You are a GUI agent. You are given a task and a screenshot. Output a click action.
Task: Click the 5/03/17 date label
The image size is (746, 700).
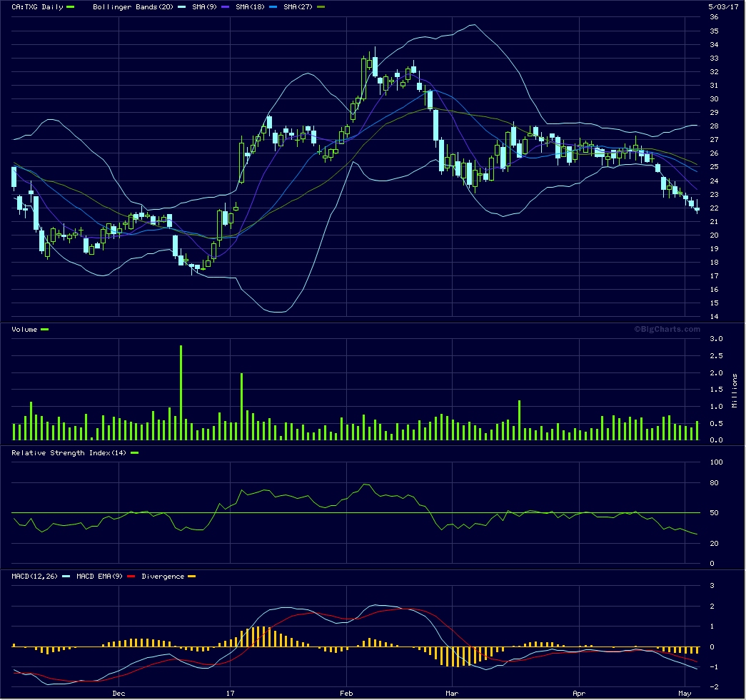724,7
